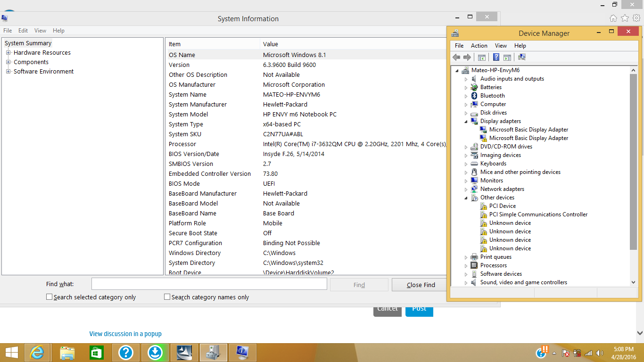Click the volume icon in system tray
The height and width of the screenshot is (362, 644).
coord(600,353)
